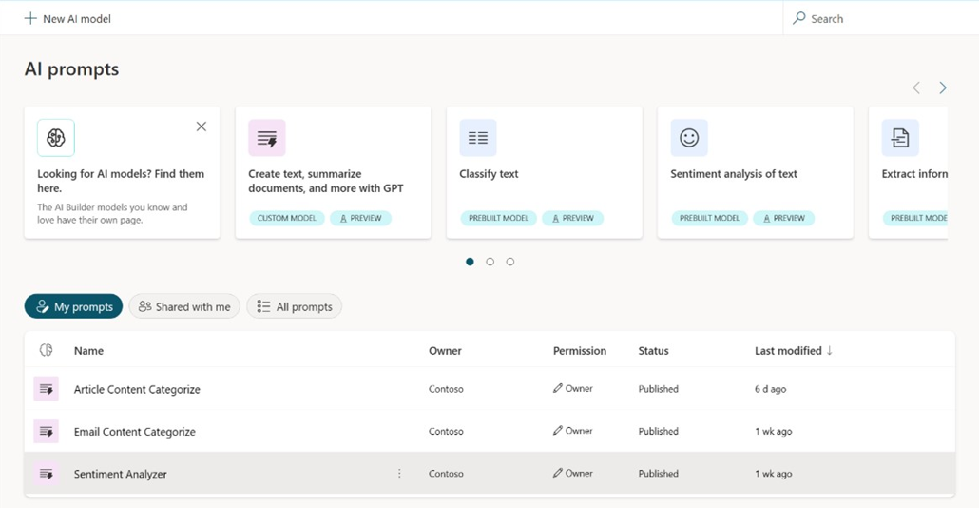980x508 pixels.
Task: Click Published status of Email Content Categorize
Action: tap(658, 432)
